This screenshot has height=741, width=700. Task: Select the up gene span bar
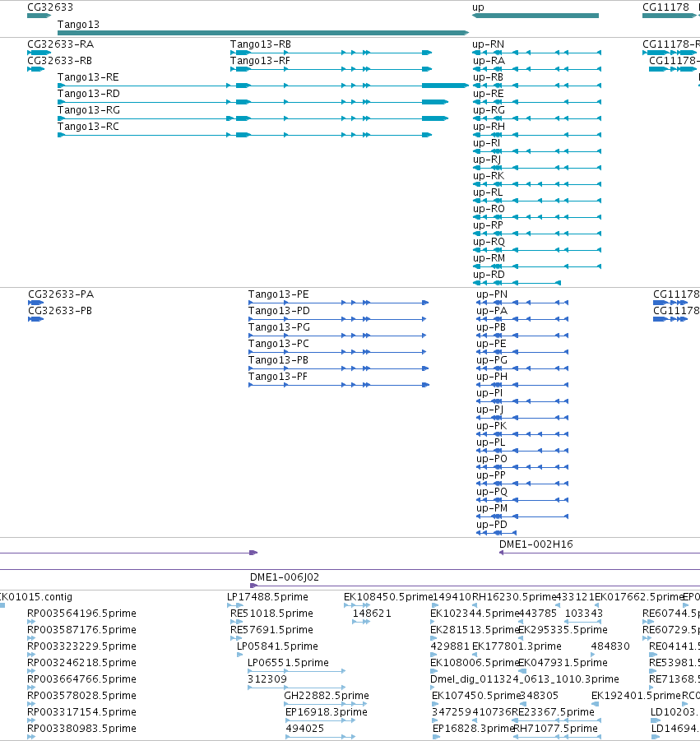point(535,16)
